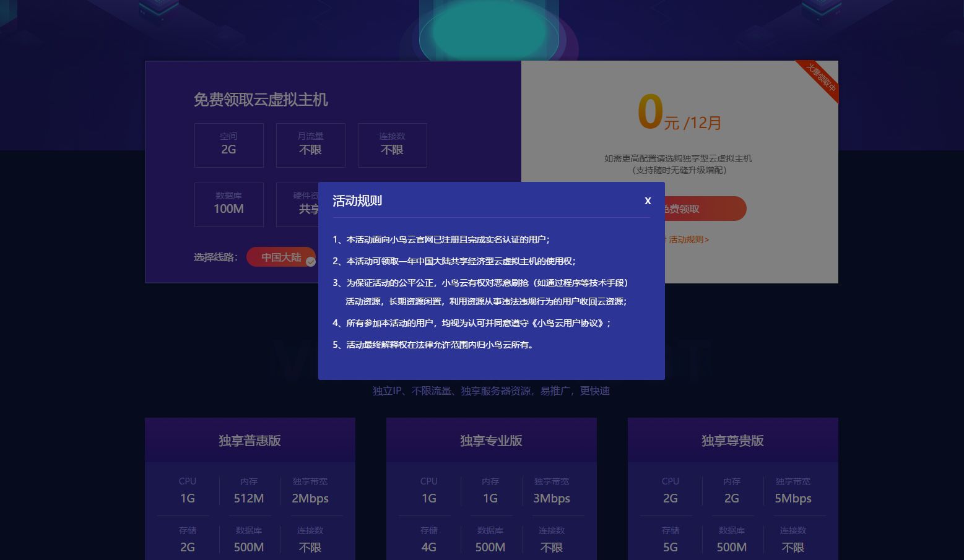
Task: Select the 空间 2G spec box
Action: coord(228,145)
